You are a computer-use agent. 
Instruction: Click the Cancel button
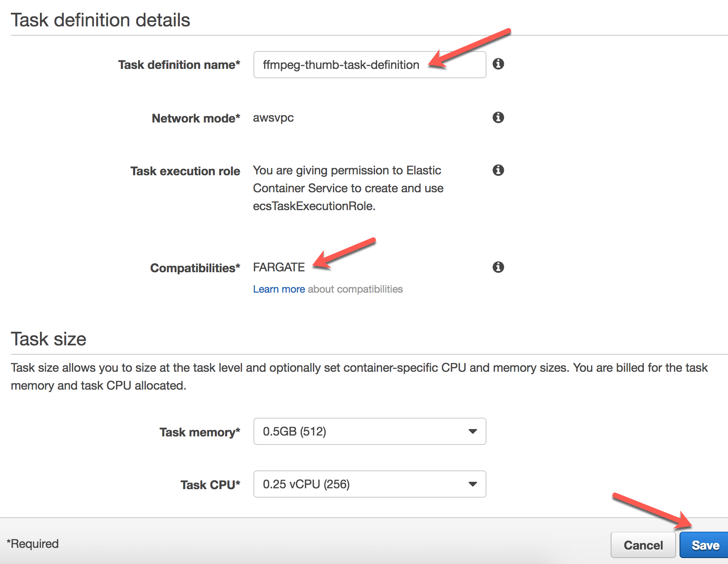coord(643,545)
